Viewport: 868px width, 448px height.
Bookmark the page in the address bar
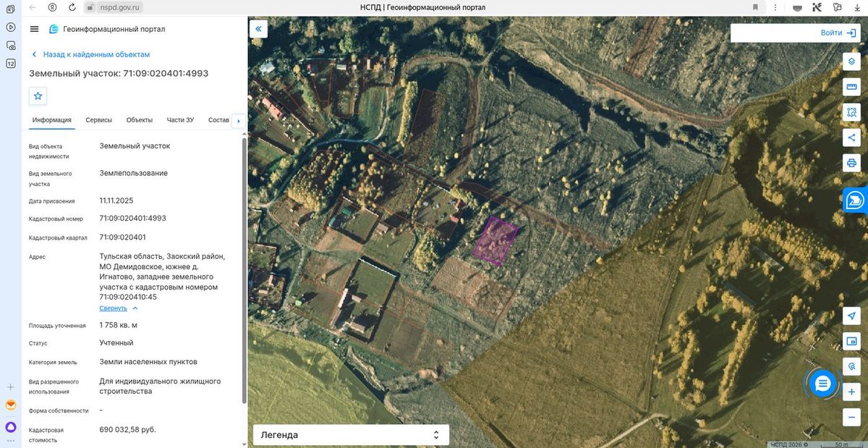[756, 7]
